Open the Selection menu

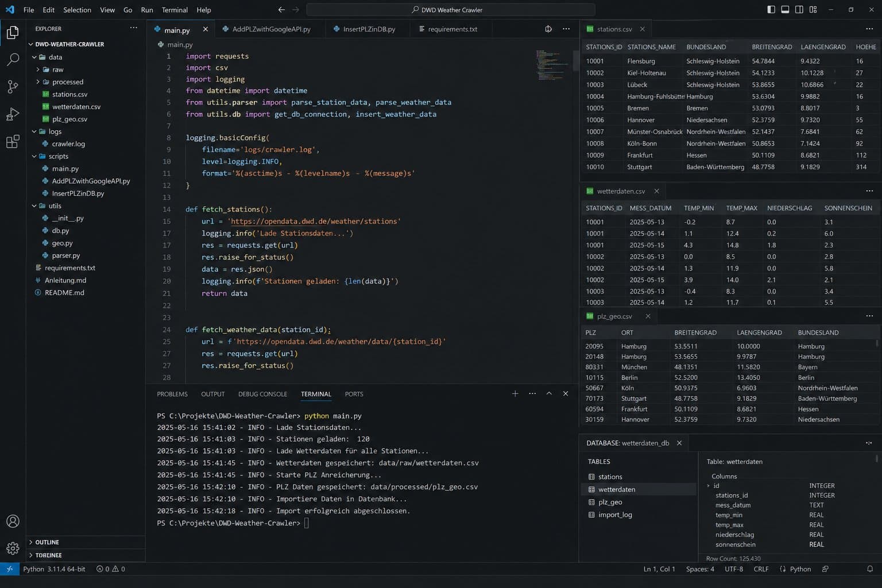point(77,10)
